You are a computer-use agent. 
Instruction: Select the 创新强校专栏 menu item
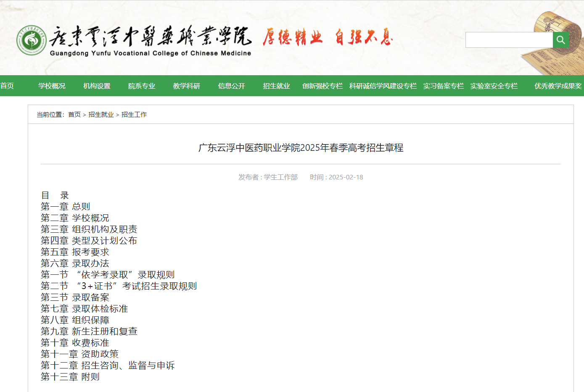[322, 86]
